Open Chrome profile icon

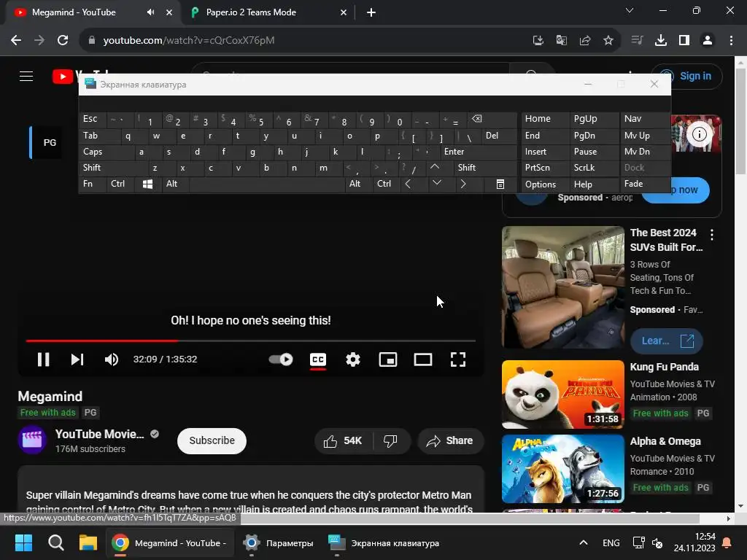click(708, 41)
